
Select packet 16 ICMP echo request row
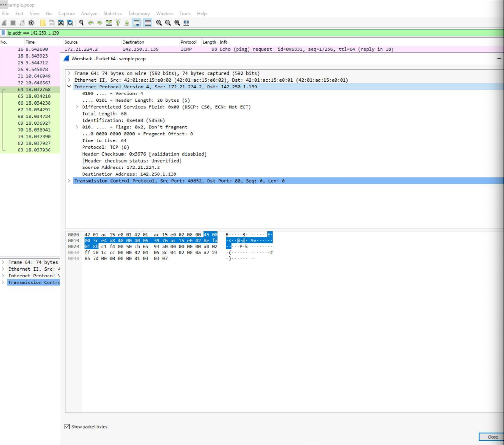252,49
